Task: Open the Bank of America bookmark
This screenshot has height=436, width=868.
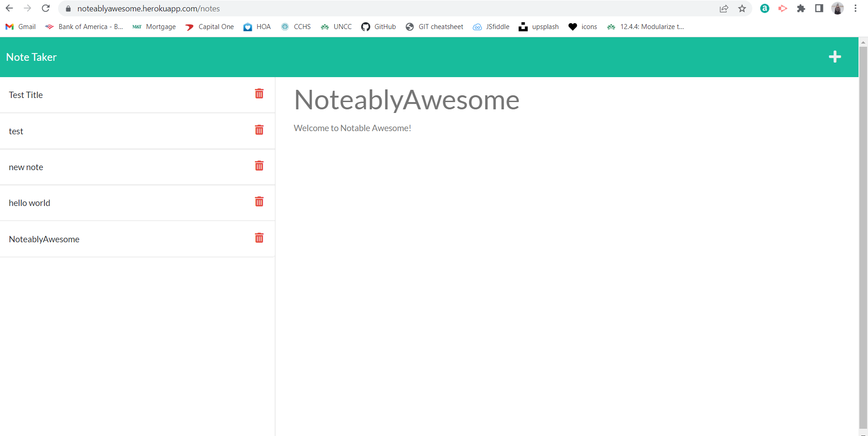Action: 84,27
